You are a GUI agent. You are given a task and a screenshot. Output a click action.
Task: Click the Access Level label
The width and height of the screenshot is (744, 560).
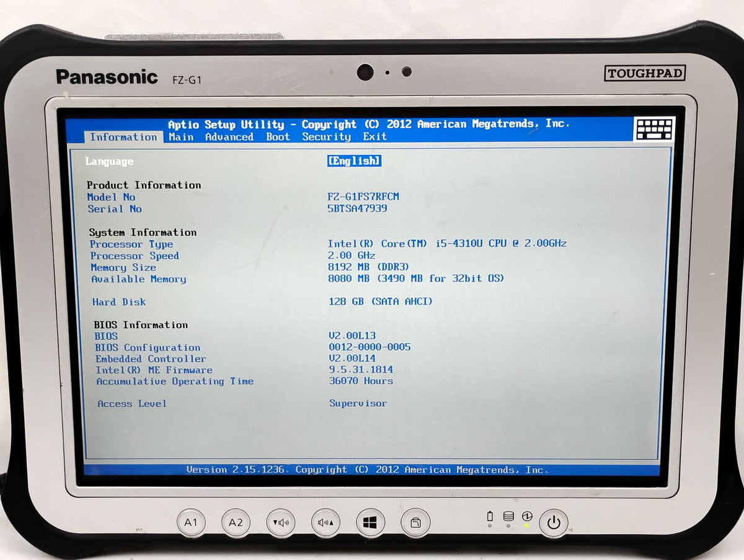coord(132,404)
